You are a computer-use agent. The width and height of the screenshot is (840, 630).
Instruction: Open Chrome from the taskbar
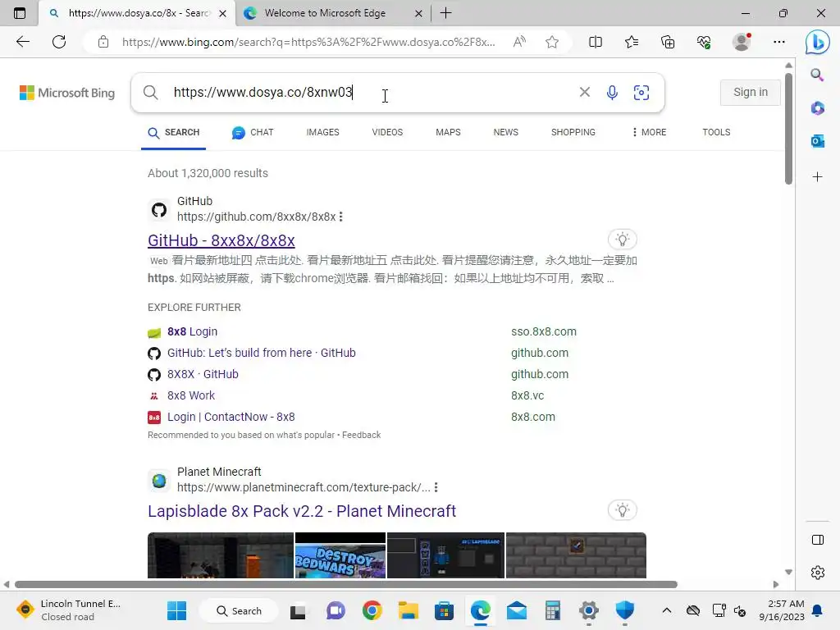[372, 610]
